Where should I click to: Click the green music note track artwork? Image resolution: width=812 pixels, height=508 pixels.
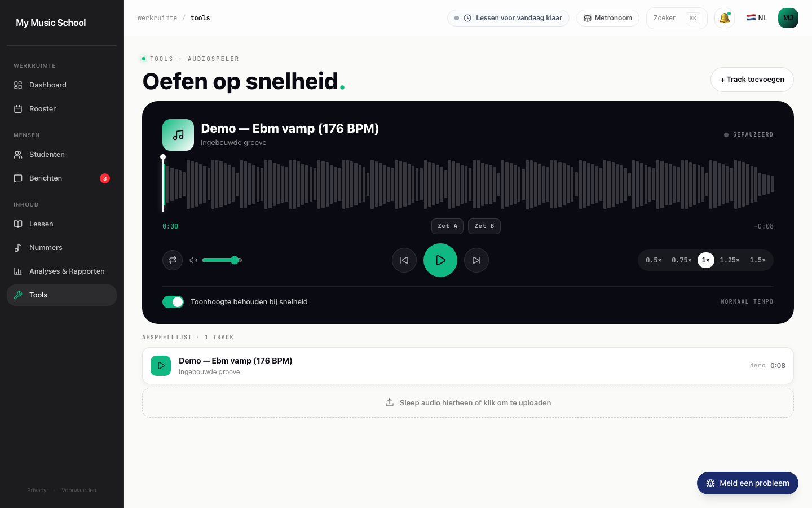pos(178,135)
